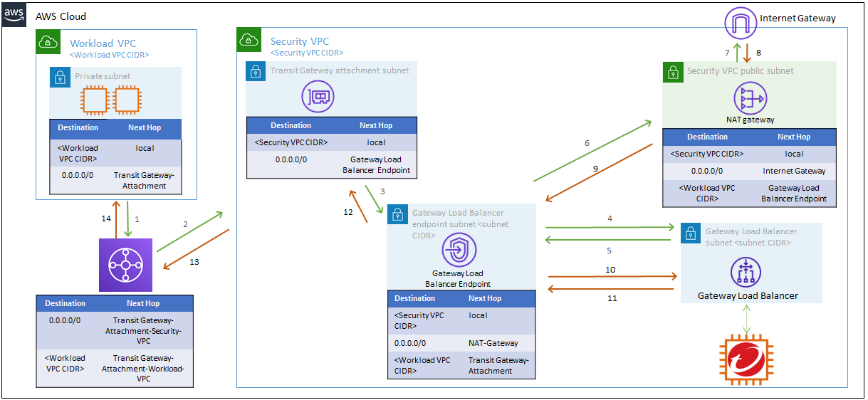Select the Transit Gateway purple icon
Image resolution: width=868 pixels, height=400 pixels.
(126, 264)
